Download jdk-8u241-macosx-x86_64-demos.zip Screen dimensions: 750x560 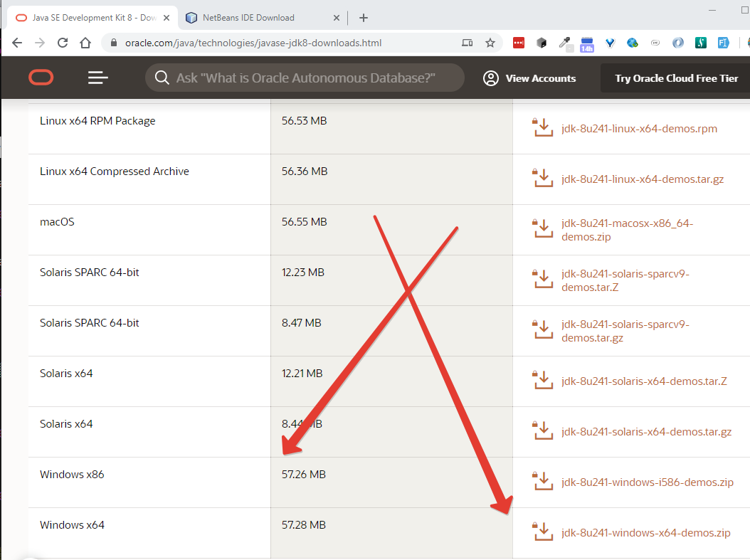627,230
